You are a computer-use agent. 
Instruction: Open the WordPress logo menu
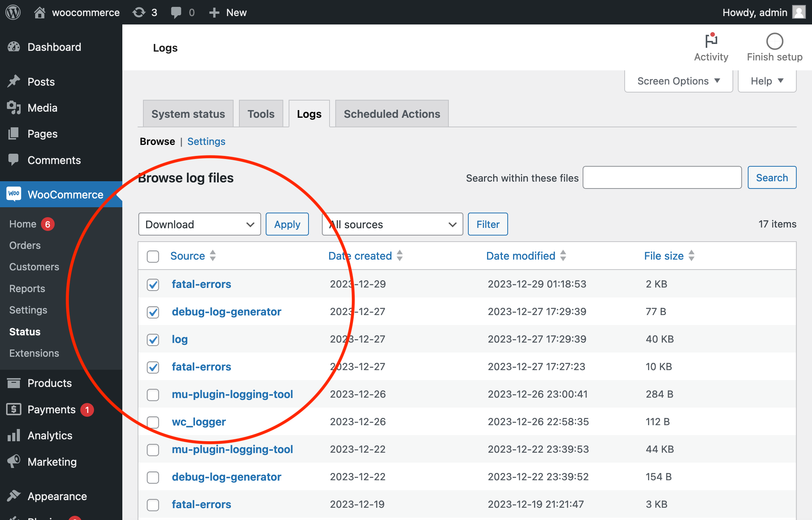(x=13, y=12)
